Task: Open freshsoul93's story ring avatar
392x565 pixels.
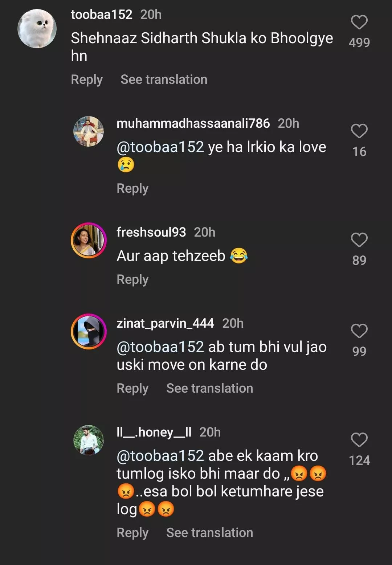Action: (x=89, y=240)
